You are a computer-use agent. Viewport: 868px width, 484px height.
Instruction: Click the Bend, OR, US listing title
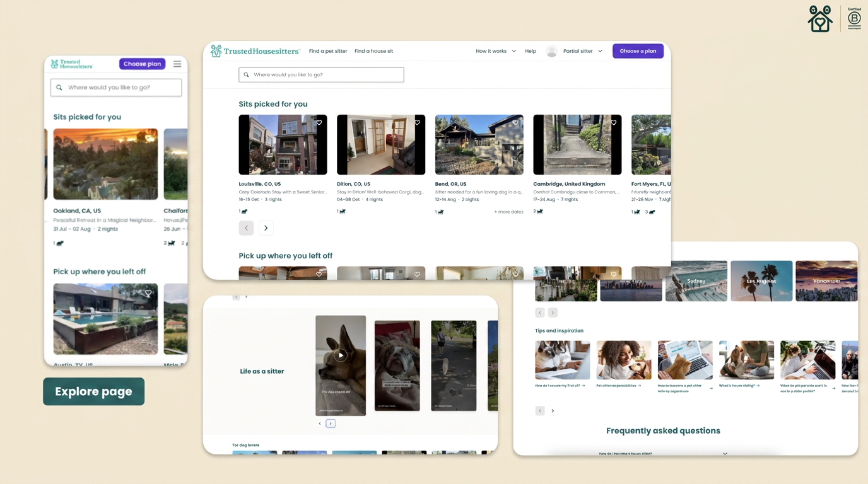click(x=450, y=184)
